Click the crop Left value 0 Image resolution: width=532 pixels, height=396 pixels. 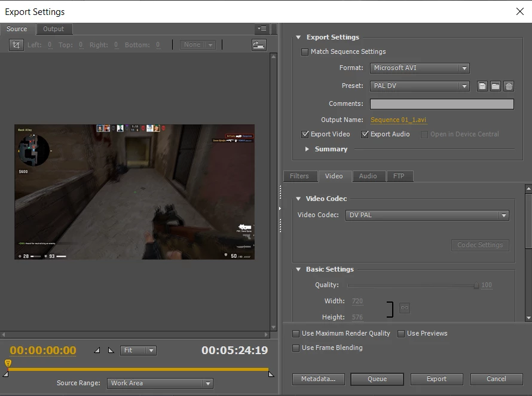click(50, 45)
